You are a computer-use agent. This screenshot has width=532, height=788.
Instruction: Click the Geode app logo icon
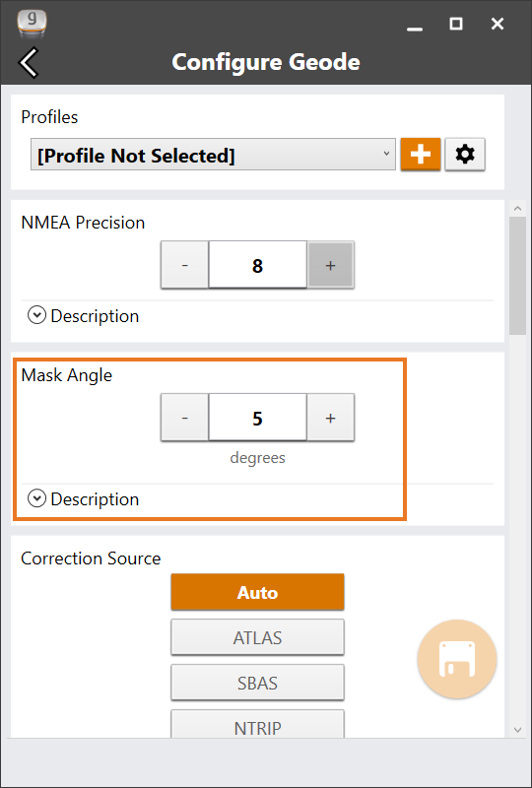[32, 24]
